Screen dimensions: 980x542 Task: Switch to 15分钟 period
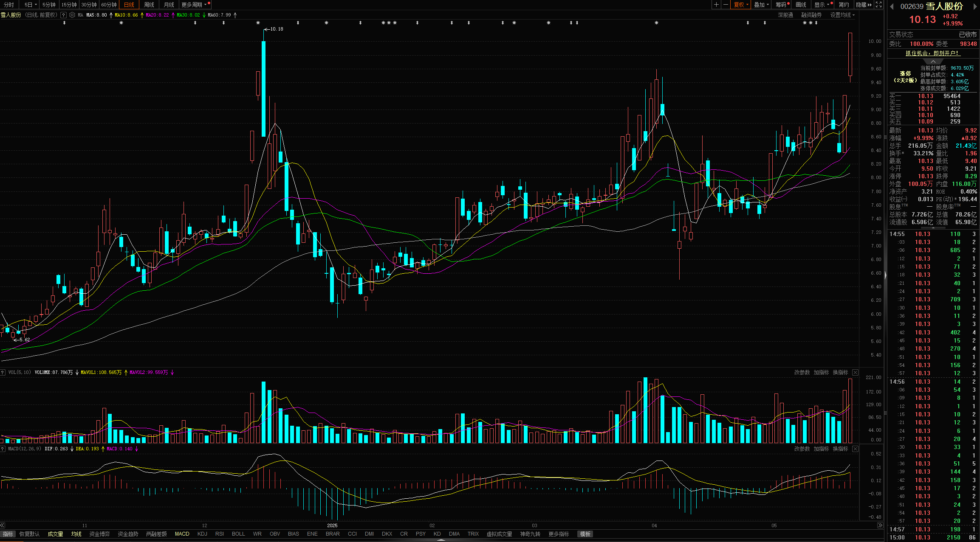[x=69, y=5]
